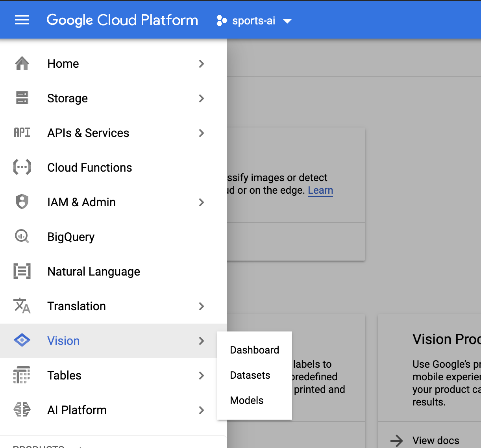Click the IAM & Admin shield icon
The height and width of the screenshot is (448, 481).
click(22, 202)
